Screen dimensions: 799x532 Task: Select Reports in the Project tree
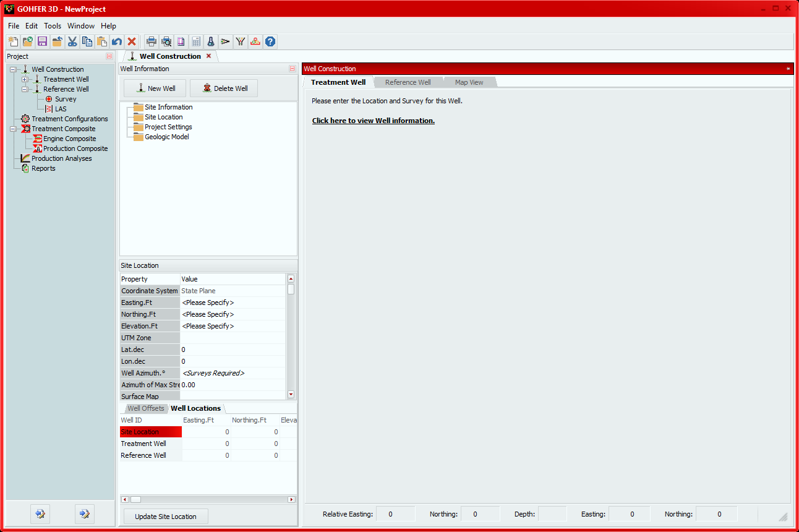(x=43, y=168)
